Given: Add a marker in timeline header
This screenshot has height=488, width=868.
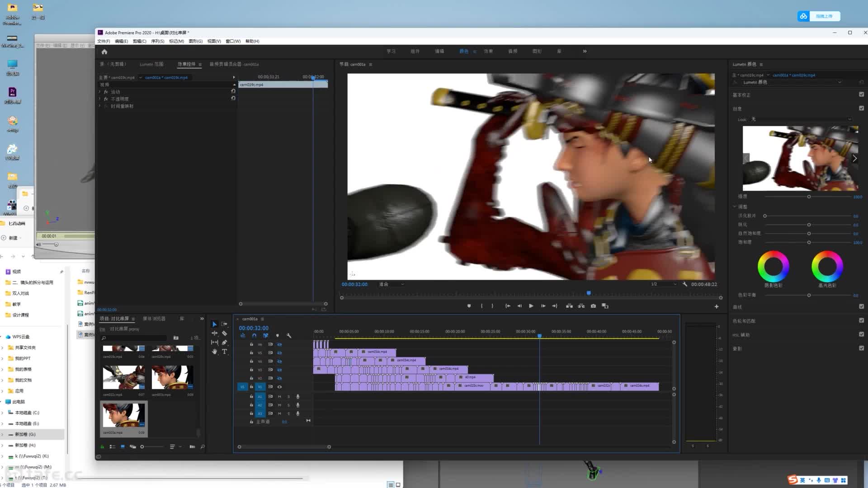Looking at the screenshot, I should [278, 336].
